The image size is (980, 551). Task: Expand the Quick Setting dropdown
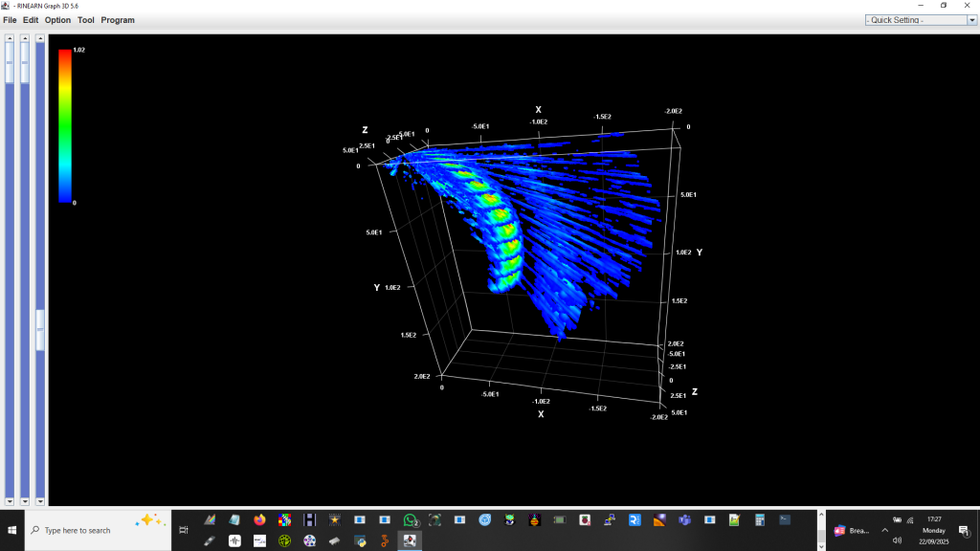pyautogui.click(x=971, y=20)
